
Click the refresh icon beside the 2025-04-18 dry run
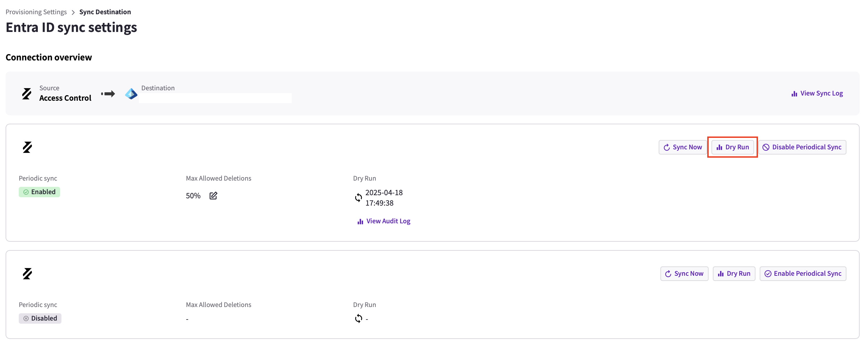tap(358, 198)
